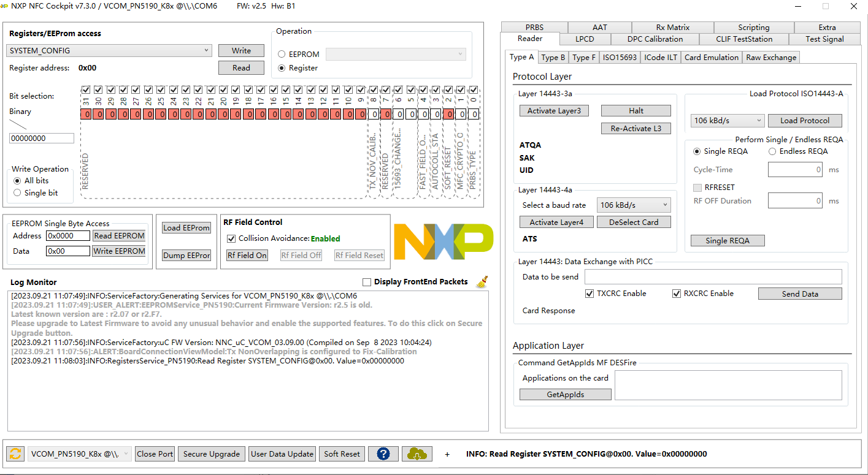This screenshot has height=475, width=868.
Task: Open the Raw Exchange sub-tab
Action: pos(771,57)
